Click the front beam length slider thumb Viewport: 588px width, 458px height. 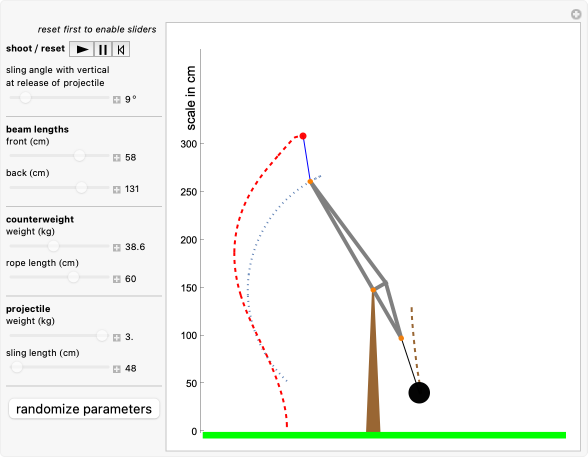[x=79, y=155]
